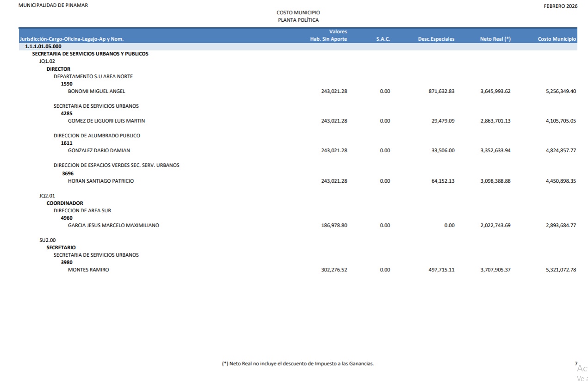This screenshot has width=588, height=382.
Task: Select the 'Desc.Especiales' column header
Action: [436, 39]
